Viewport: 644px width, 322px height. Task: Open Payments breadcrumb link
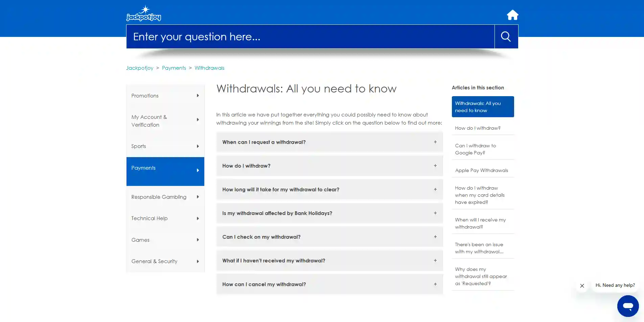pyautogui.click(x=174, y=68)
